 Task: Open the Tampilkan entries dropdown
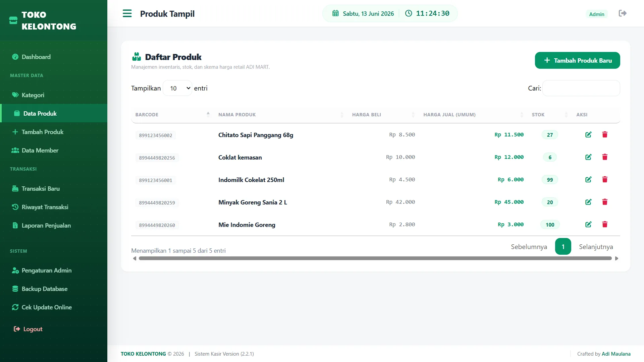(x=177, y=88)
